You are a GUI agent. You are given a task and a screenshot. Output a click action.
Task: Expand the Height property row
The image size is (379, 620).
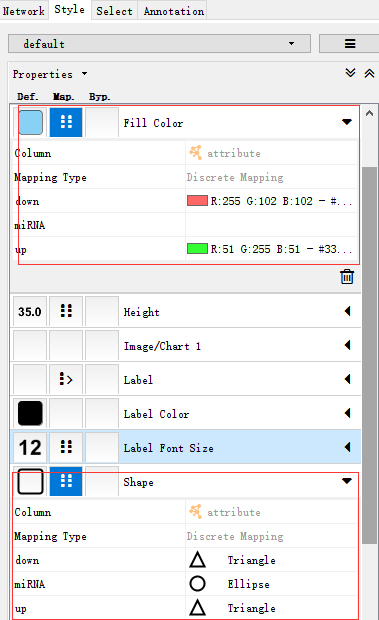(347, 311)
